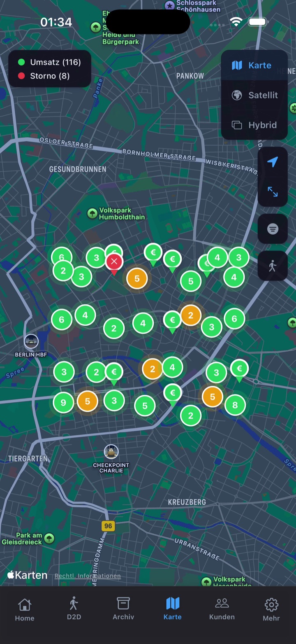Tap the 01:34 clock in status bar
The width and height of the screenshot is (296, 644).
click(56, 22)
